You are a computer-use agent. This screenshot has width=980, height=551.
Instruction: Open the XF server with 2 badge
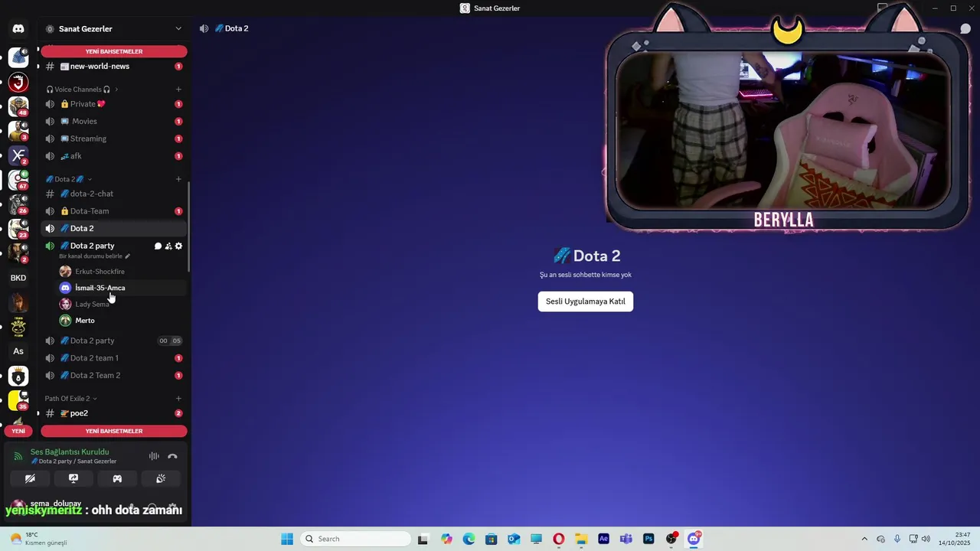(18, 155)
